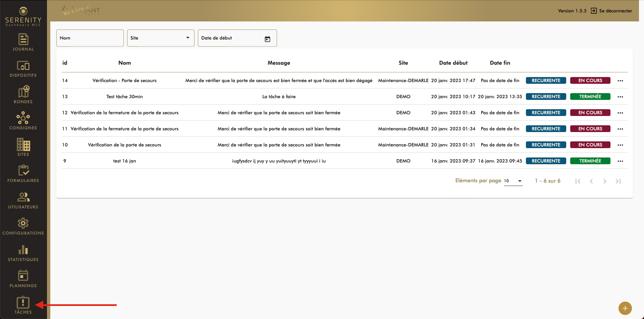Open the three-dot menu for task 14

[x=620, y=81]
